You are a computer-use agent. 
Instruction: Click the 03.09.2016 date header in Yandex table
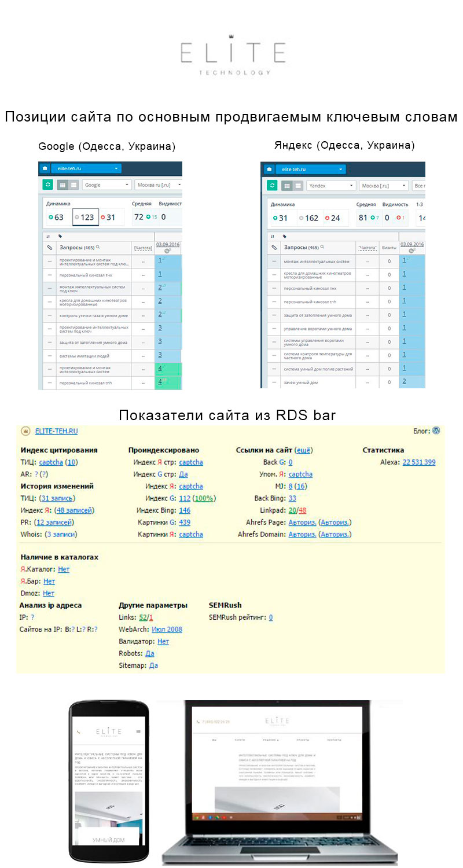[x=412, y=245]
